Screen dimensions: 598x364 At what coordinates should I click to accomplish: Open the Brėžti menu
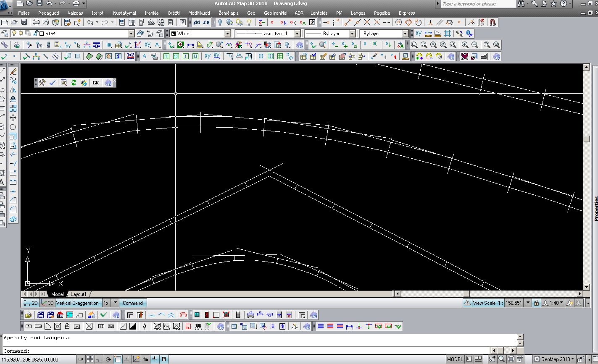coord(174,13)
